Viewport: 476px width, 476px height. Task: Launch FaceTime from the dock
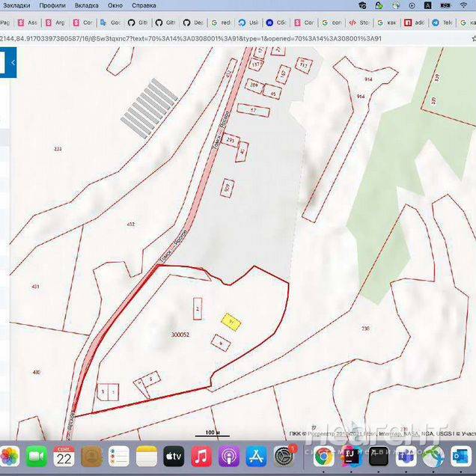click(37, 455)
